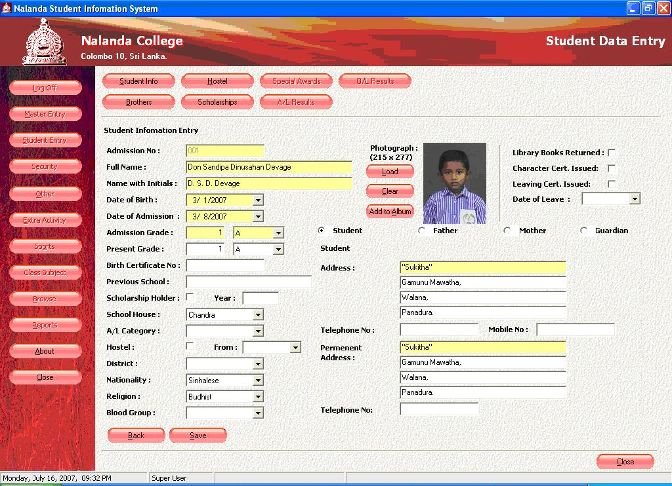Click the Browse sidebar button

click(x=45, y=299)
